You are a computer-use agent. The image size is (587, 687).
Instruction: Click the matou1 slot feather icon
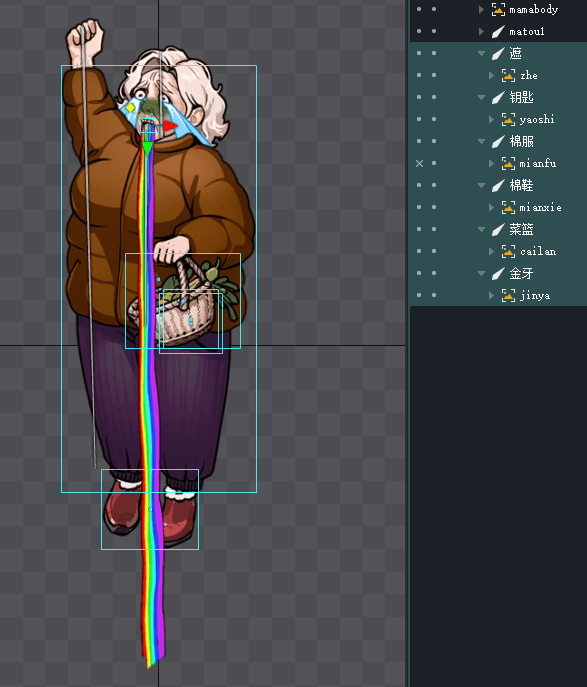coord(498,32)
